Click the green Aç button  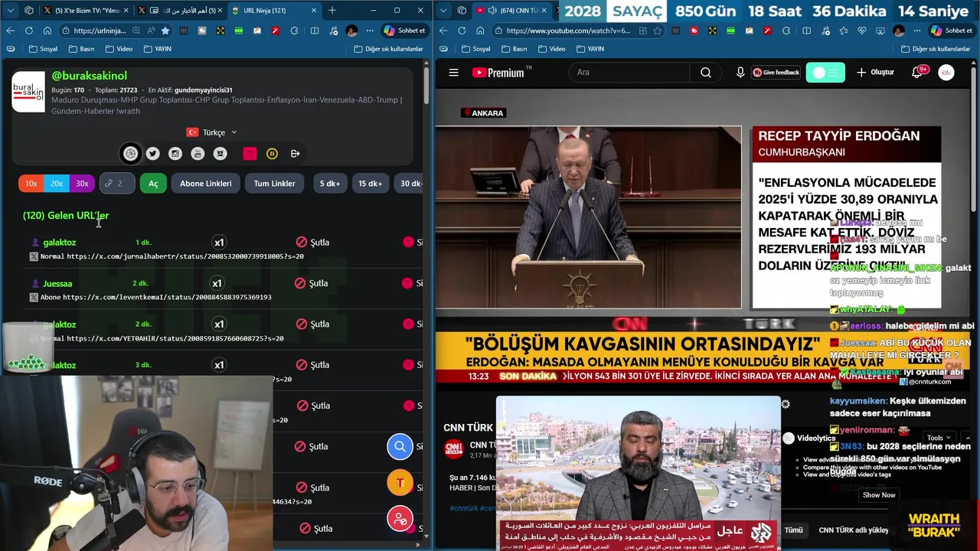pyautogui.click(x=153, y=184)
